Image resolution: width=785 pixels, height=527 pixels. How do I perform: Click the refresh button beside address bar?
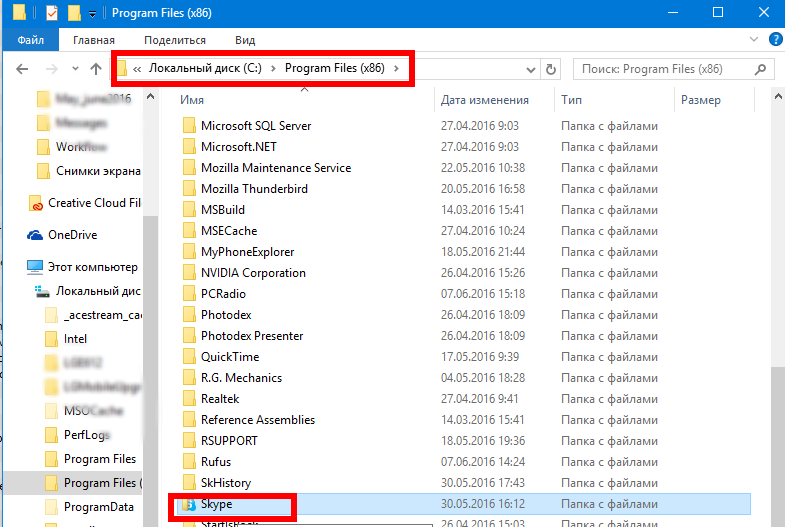[x=550, y=69]
